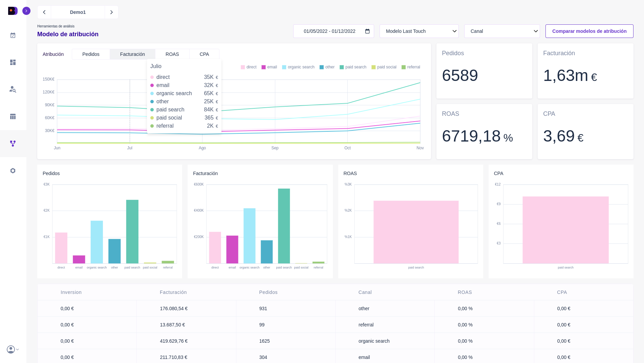644x363 pixels.
Task: Toggle organic search series in legend
Action: click(x=298, y=67)
